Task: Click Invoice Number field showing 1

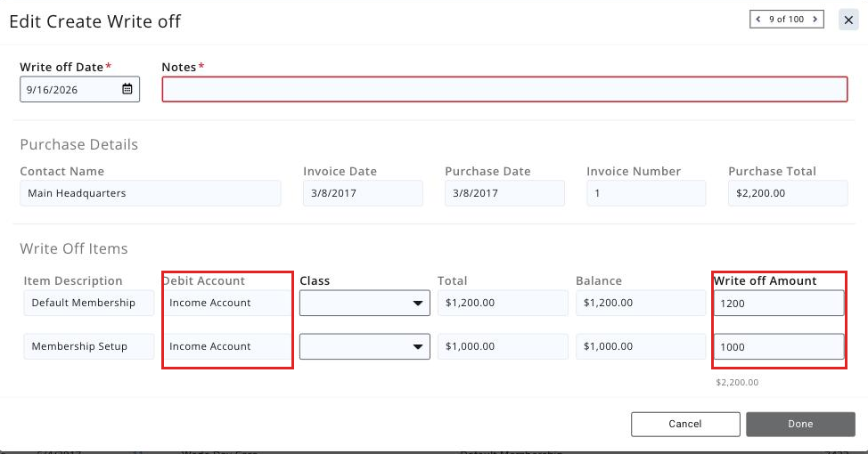Action: tap(646, 193)
